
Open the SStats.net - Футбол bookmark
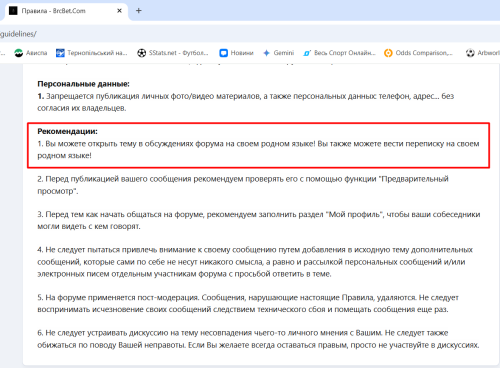[173, 53]
